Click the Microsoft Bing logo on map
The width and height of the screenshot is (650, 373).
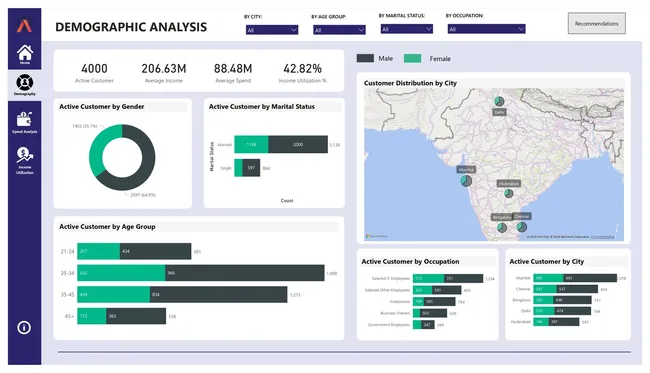pyautogui.click(x=376, y=236)
